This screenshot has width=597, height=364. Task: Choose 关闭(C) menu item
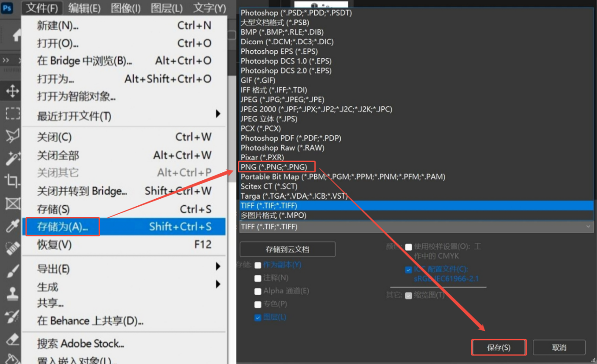[124, 137]
